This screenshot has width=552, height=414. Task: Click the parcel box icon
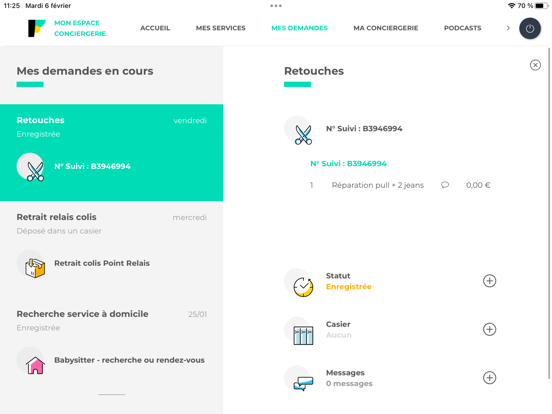35,268
